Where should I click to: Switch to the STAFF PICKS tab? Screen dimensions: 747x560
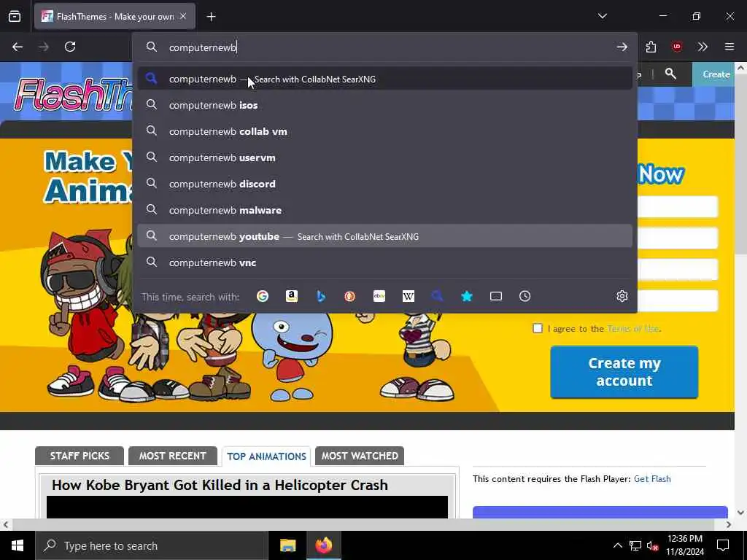coord(80,456)
